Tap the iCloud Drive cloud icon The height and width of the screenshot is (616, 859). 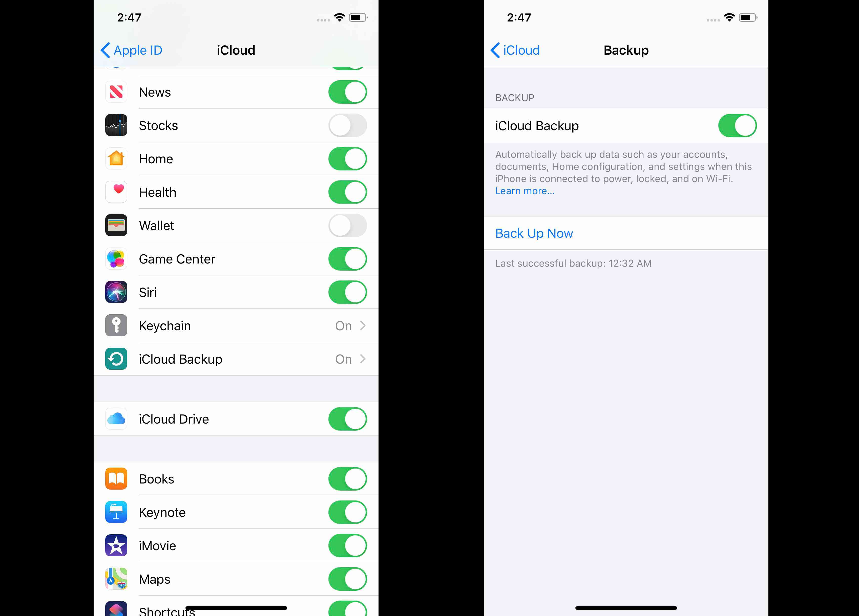(x=116, y=419)
